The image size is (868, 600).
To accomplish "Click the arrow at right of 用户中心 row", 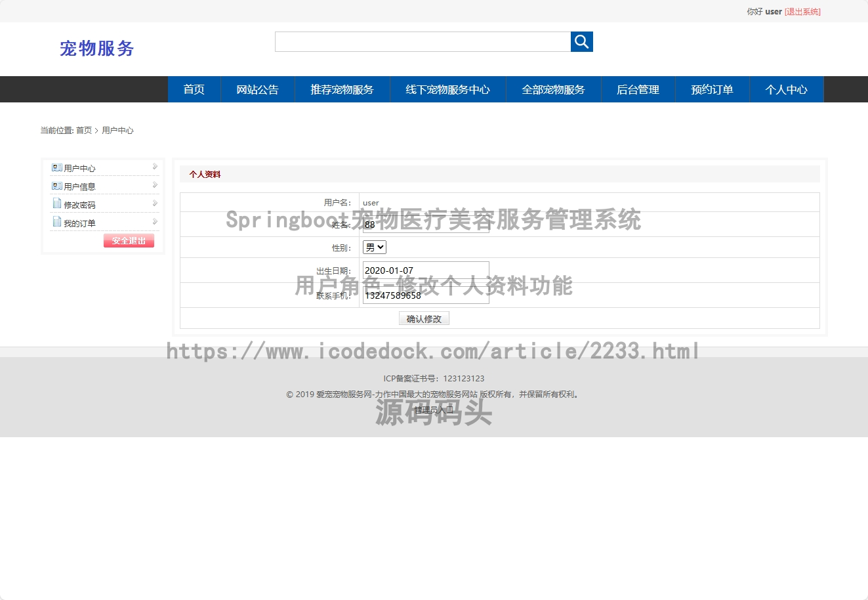I will click(x=155, y=167).
